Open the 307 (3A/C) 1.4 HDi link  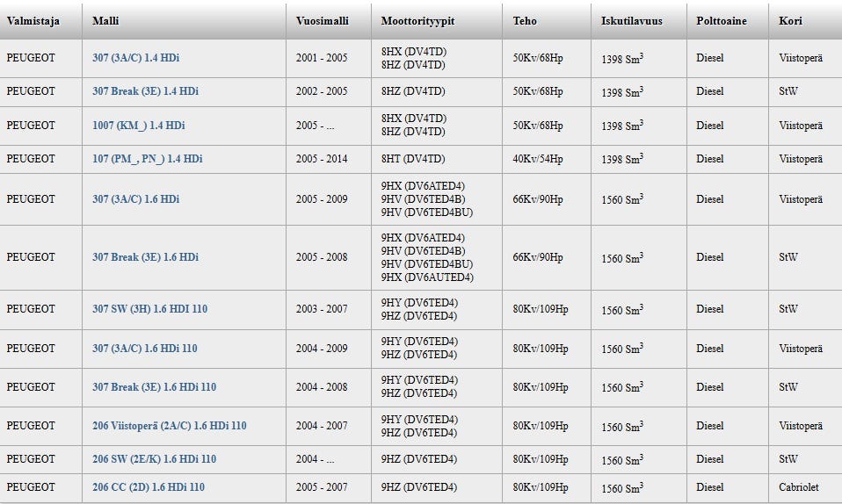tap(135, 58)
